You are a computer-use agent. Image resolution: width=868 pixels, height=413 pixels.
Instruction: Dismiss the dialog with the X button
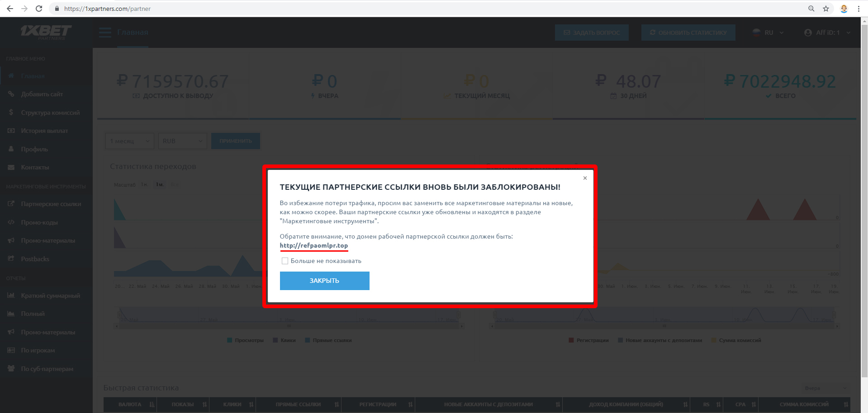(585, 178)
